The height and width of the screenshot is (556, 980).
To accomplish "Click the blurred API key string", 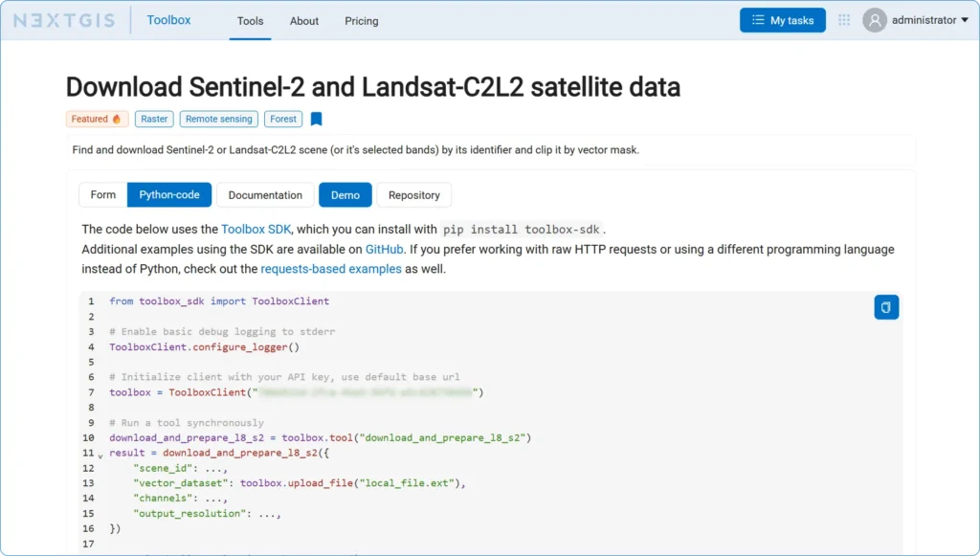I will (365, 392).
